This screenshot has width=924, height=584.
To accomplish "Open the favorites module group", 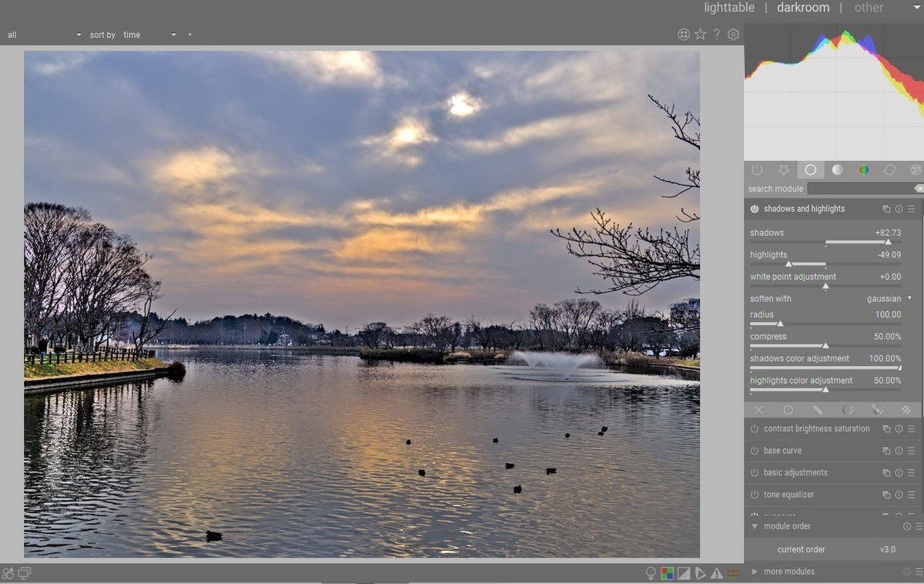I will (x=784, y=169).
